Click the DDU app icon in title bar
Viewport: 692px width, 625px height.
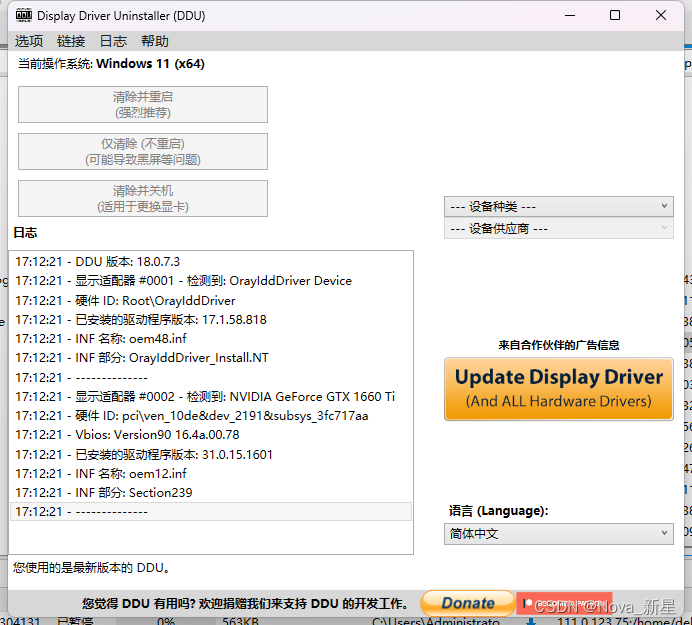pos(24,15)
